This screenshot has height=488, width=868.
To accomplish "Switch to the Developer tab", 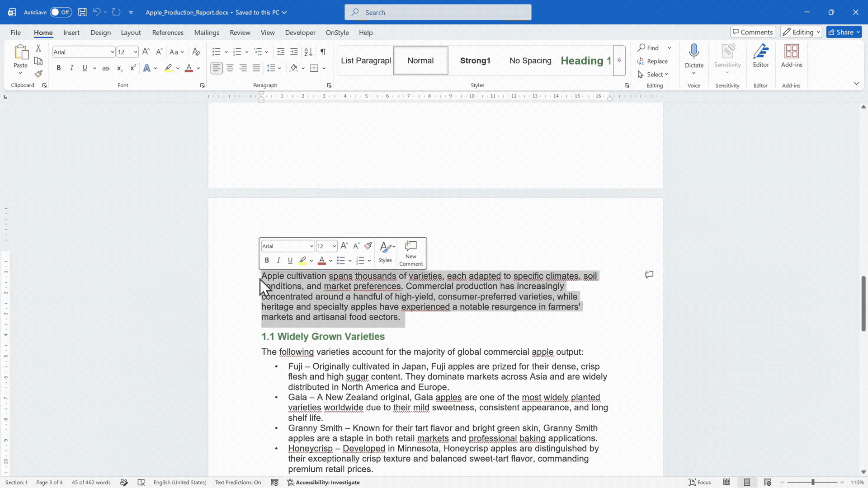I will (x=300, y=33).
